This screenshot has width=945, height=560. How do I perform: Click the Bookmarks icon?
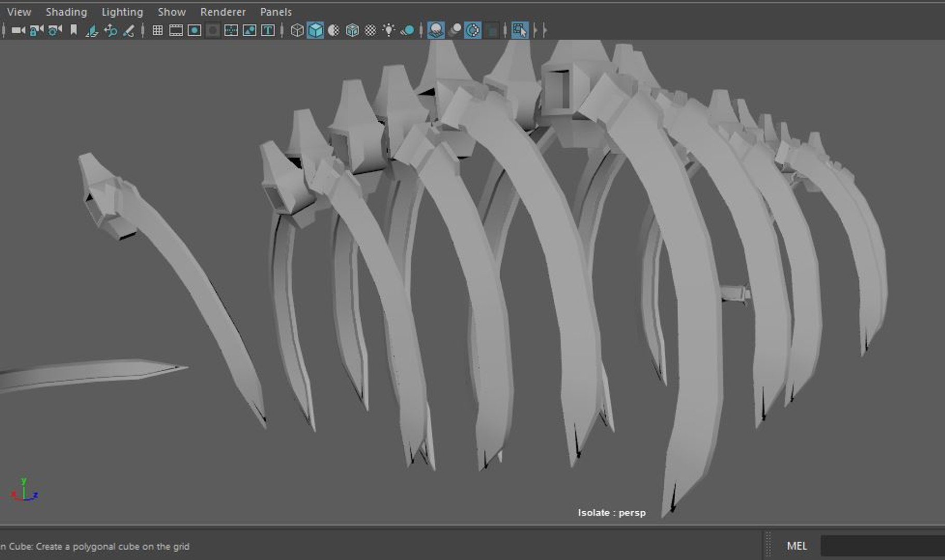pyautogui.click(x=74, y=31)
